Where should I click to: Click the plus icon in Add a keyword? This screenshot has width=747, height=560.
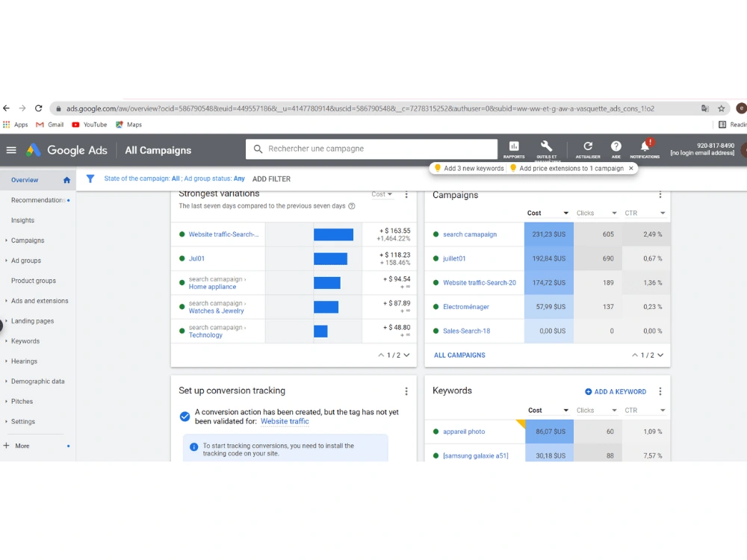click(589, 391)
